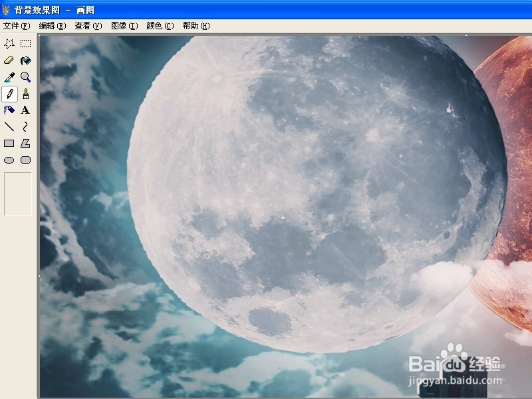Screen dimensions: 532x399
Task: Click the Pencil tool
Action: [x=9, y=94]
